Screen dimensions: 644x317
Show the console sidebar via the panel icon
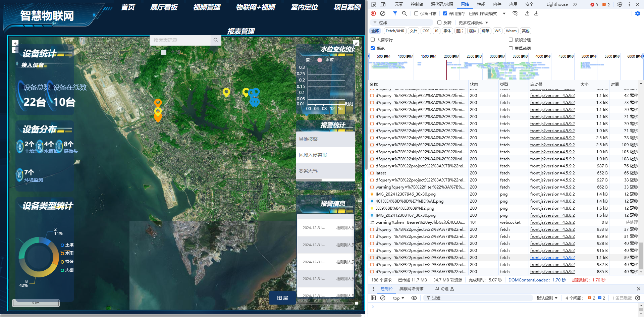tap(373, 298)
